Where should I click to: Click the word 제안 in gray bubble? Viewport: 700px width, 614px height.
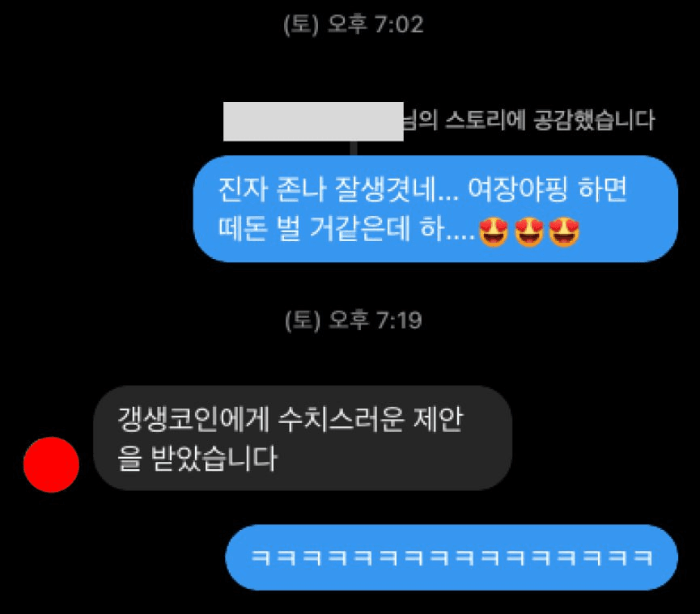pos(439,420)
